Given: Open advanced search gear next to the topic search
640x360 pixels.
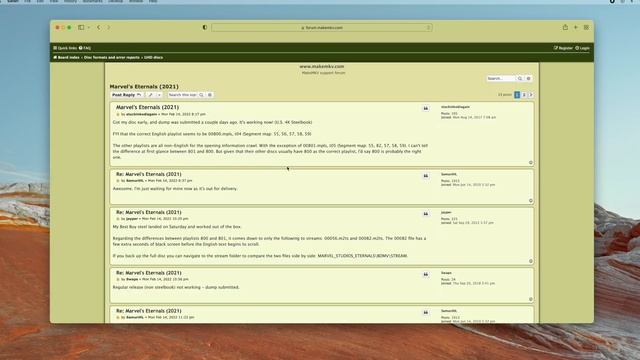Looking at the screenshot, I should click(x=210, y=95).
